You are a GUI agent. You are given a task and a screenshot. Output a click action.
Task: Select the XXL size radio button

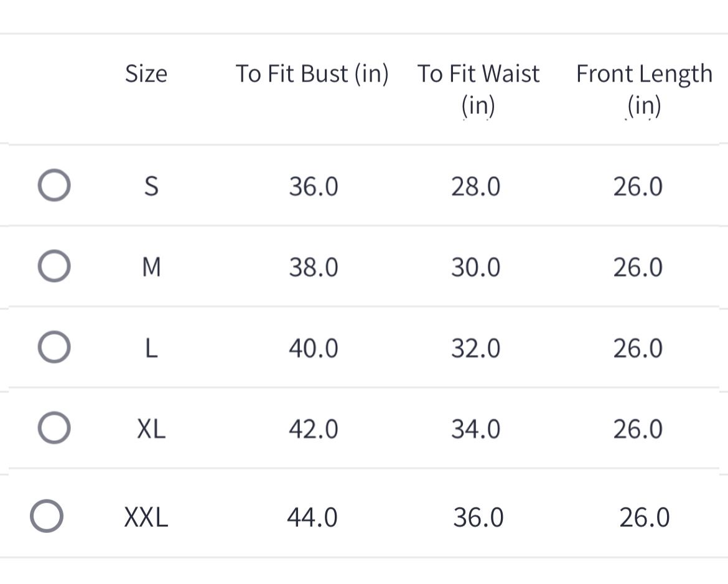(47, 517)
